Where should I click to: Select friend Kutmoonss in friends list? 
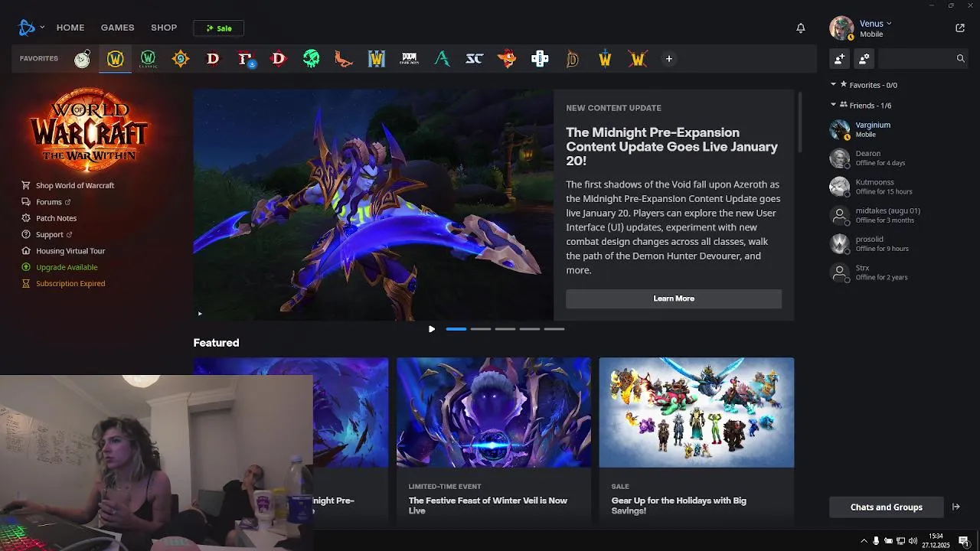(899, 187)
